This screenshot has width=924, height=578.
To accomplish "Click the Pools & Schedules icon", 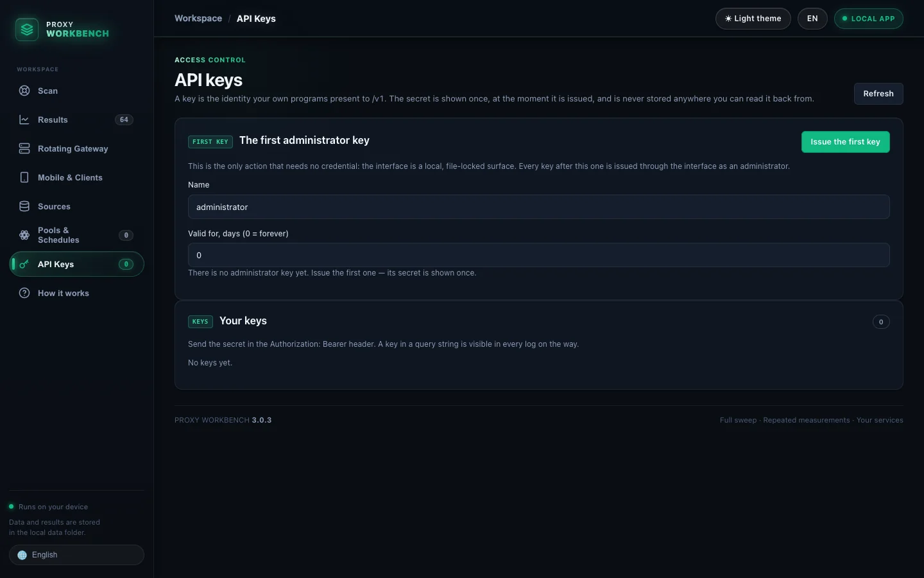I will [24, 235].
